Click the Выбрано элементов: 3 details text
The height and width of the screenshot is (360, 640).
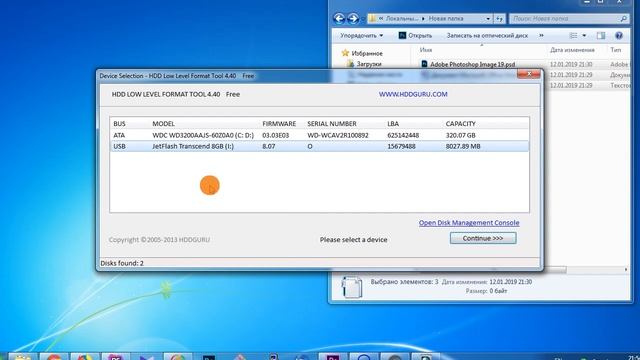coord(404,282)
